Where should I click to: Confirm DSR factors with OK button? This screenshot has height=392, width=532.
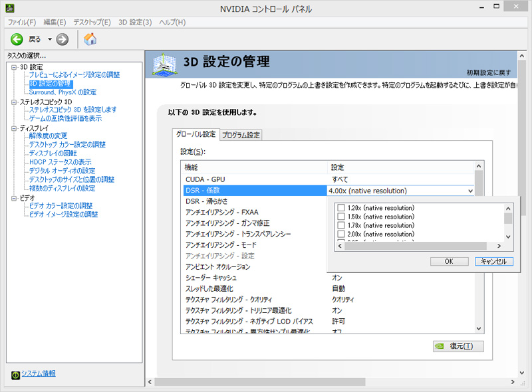coord(450,262)
